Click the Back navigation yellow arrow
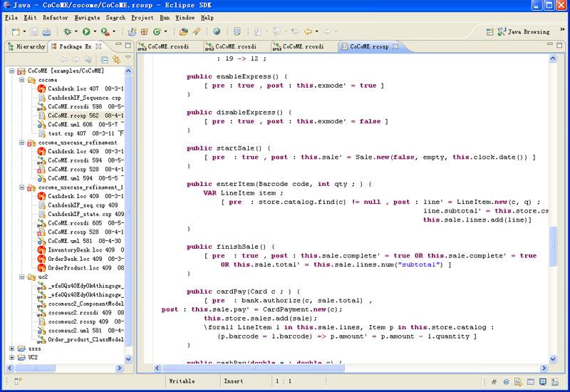 pos(308,32)
